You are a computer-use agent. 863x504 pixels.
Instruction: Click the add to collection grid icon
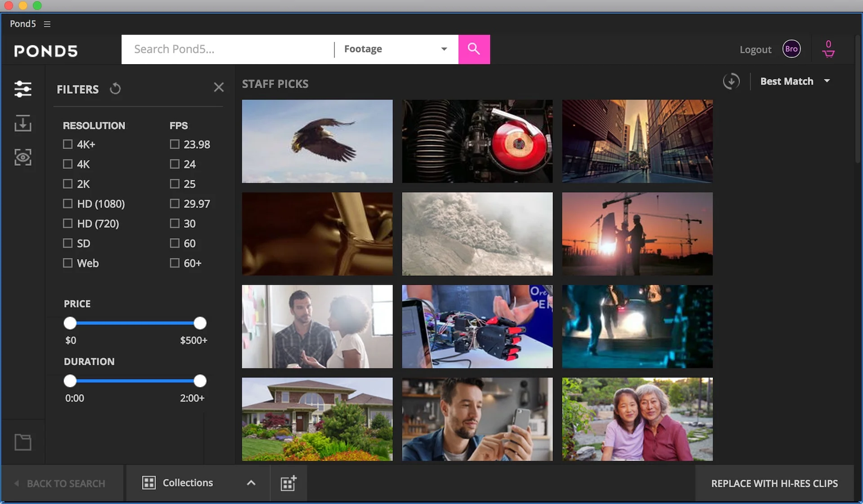pos(288,483)
